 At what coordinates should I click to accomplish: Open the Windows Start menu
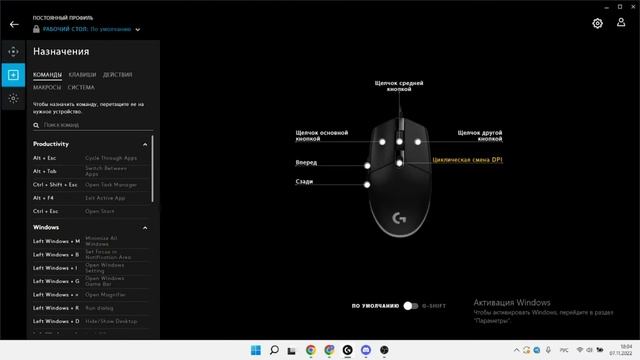click(x=256, y=350)
